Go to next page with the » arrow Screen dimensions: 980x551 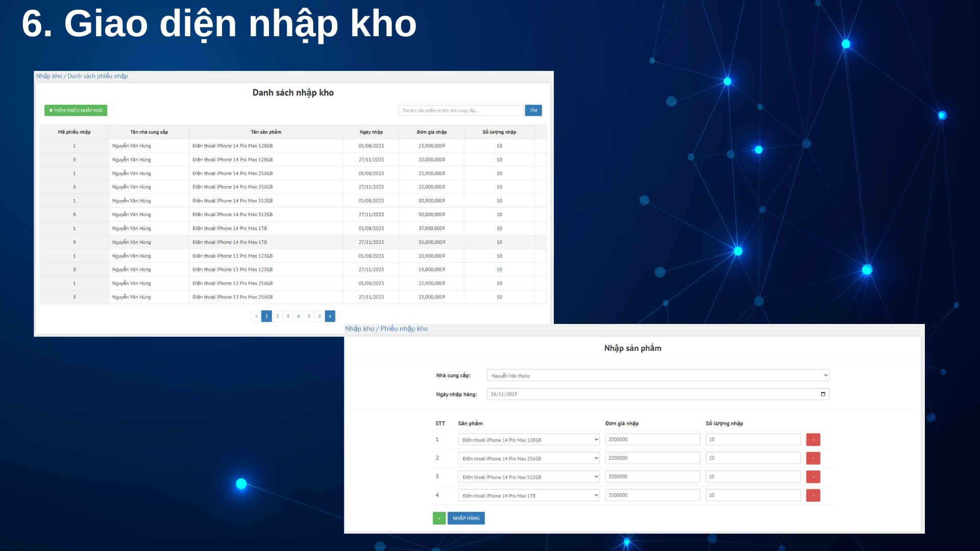pos(330,316)
